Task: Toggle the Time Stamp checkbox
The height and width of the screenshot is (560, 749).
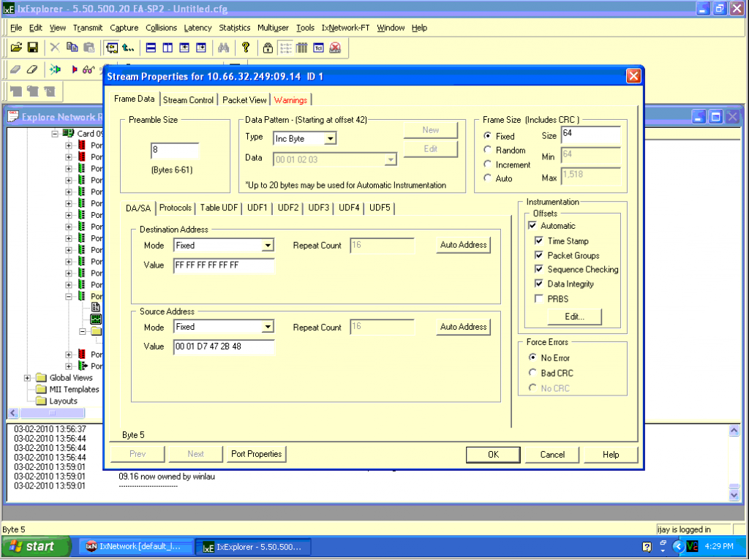Action: coord(539,241)
